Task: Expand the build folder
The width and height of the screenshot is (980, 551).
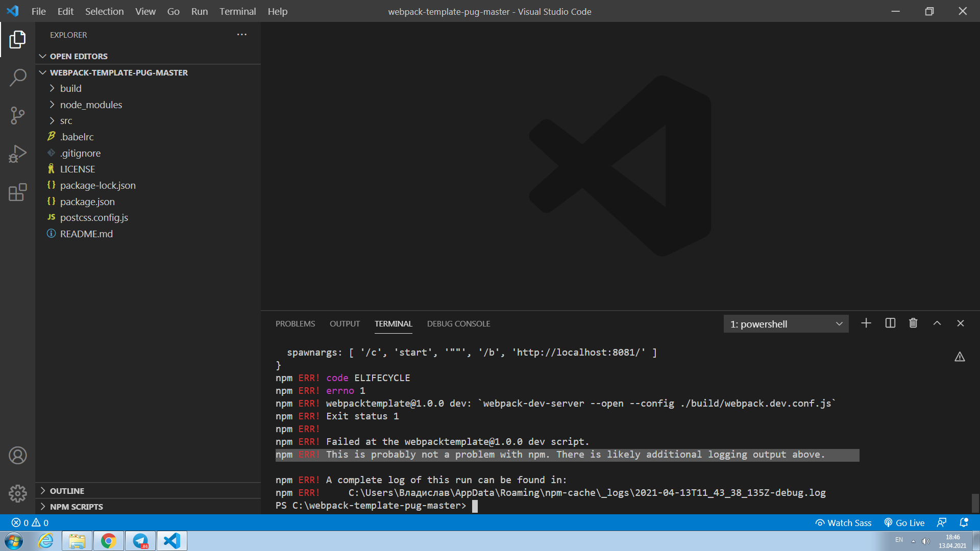Action: (x=148, y=88)
